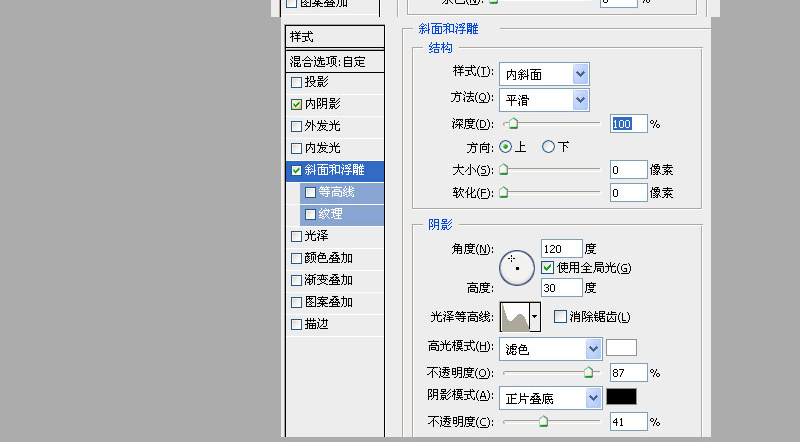800x442 pixels.
Task: Click the shadow opacity field showing 41
Action: tap(629, 422)
